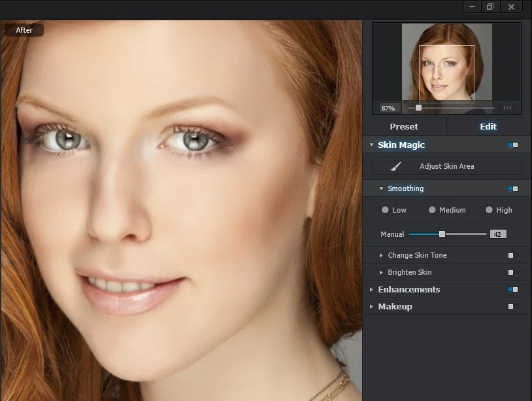Click the brush icon for Adjust Skin Area

click(x=396, y=166)
